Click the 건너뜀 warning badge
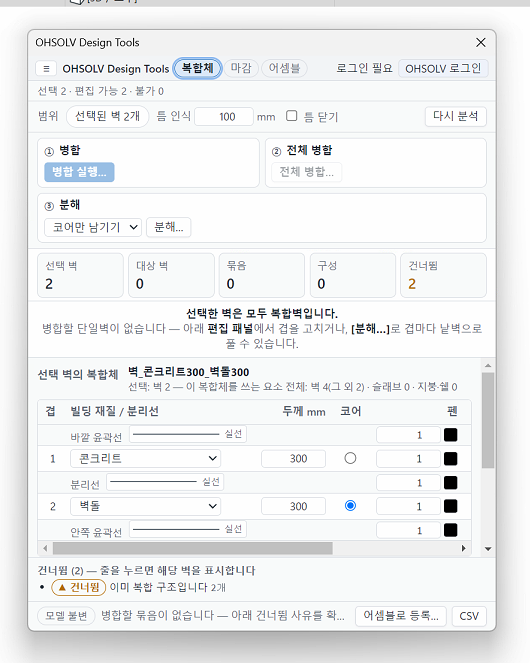Image resolution: width=530 pixels, height=663 pixels. coord(78,587)
